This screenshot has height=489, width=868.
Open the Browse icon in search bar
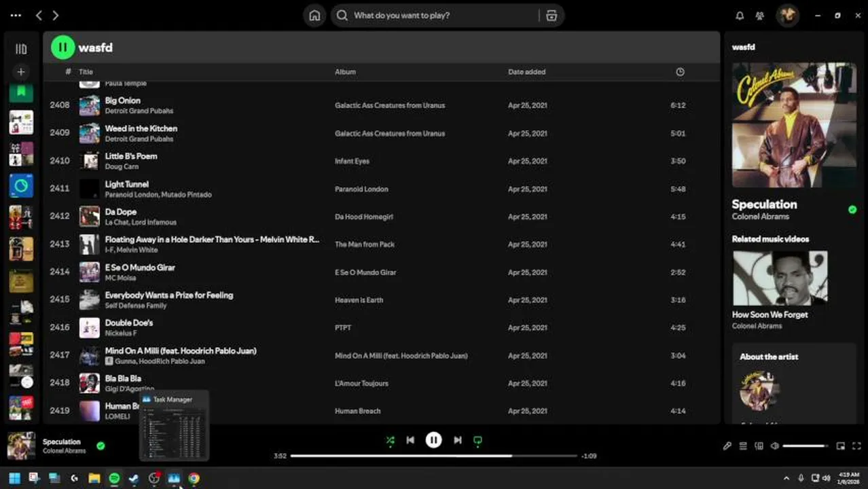[551, 16]
